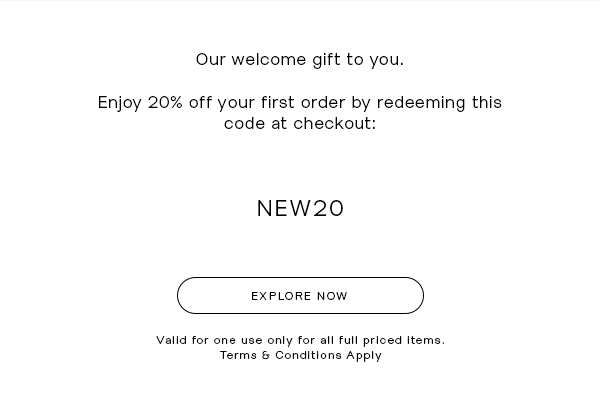The width and height of the screenshot is (600, 395).
Task: Click the word 'Terms' in the footer text
Action: coord(238,355)
